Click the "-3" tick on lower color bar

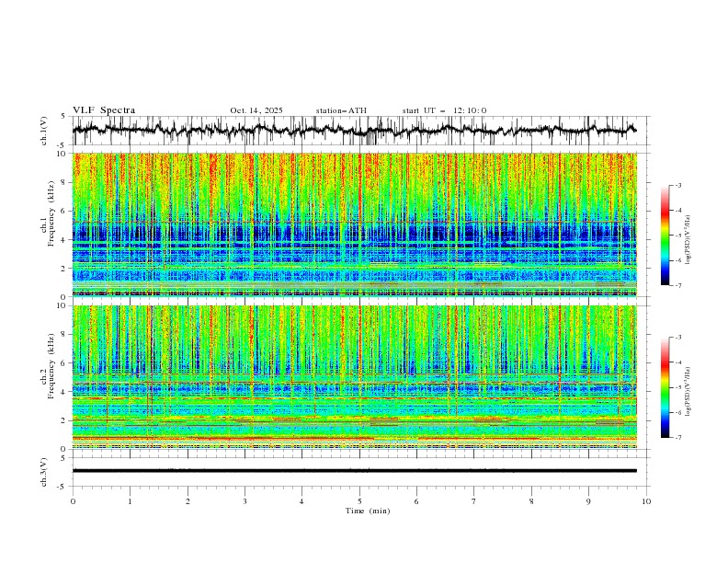pyautogui.click(x=678, y=338)
